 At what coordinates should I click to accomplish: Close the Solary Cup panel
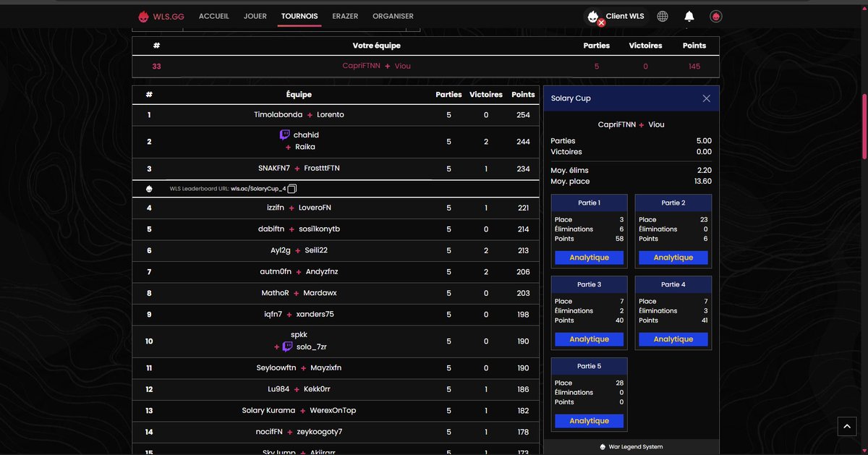[x=707, y=98]
